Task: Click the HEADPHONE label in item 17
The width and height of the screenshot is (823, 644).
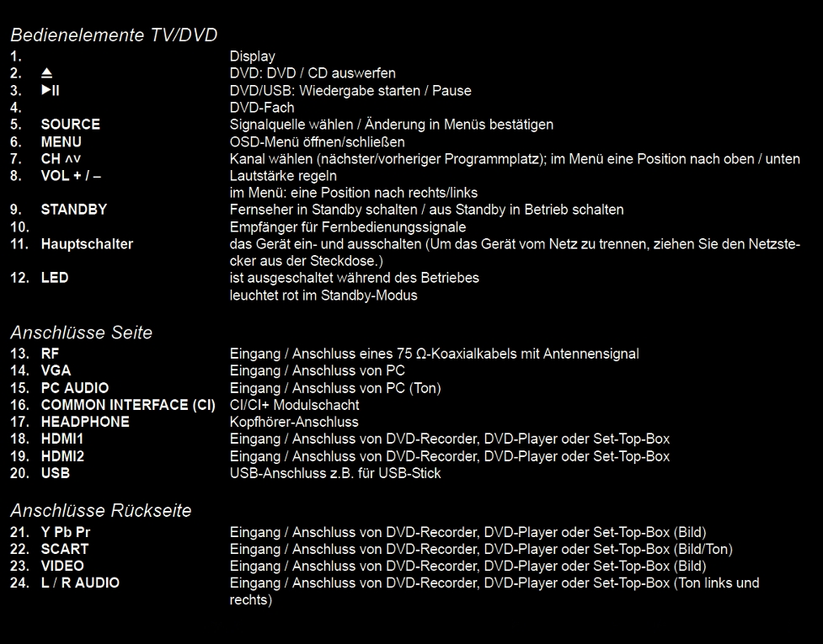Action: pyautogui.click(x=85, y=422)
